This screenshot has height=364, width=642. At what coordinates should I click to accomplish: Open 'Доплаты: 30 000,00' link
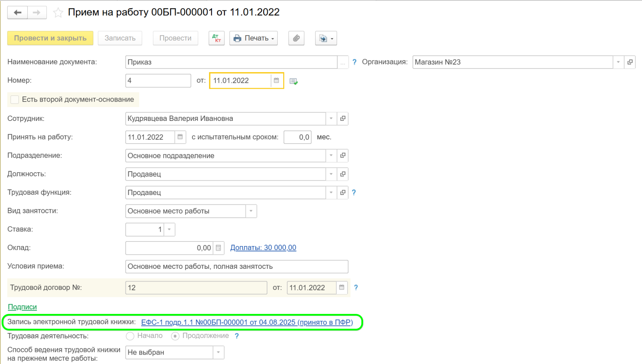coord(263,248)
